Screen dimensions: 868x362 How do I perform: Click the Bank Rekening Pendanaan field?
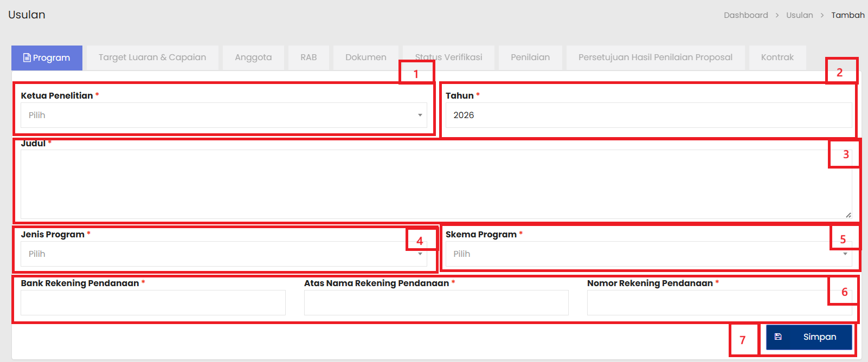point(153,303)
